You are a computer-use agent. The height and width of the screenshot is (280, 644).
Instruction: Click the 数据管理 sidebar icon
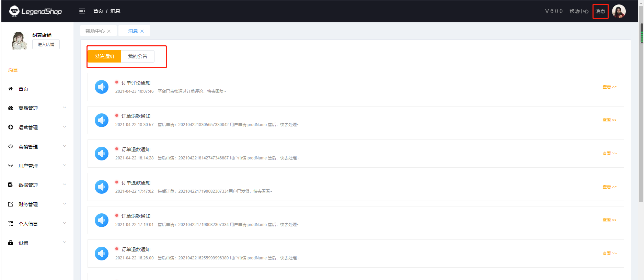(x=11, y=185)
